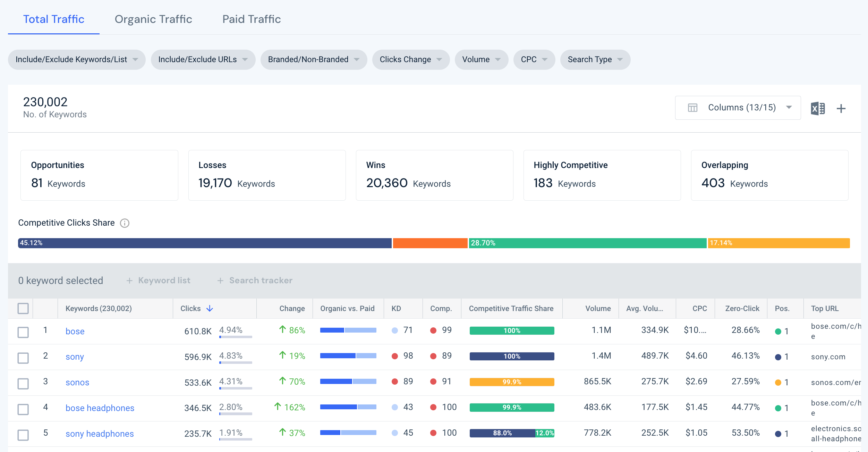Tick the checkbox for bose row
Viewport: 868px width, 452px height.
click(23, 332)
